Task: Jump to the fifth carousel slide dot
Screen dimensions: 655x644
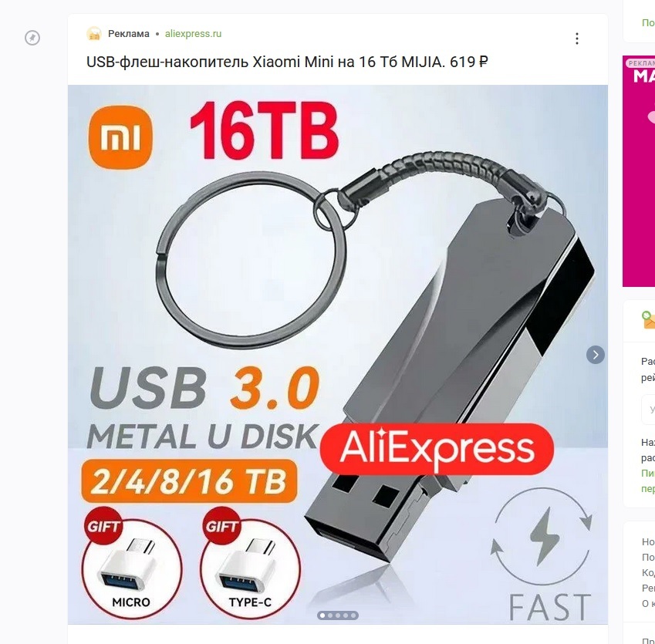Action: pos(353,615)
